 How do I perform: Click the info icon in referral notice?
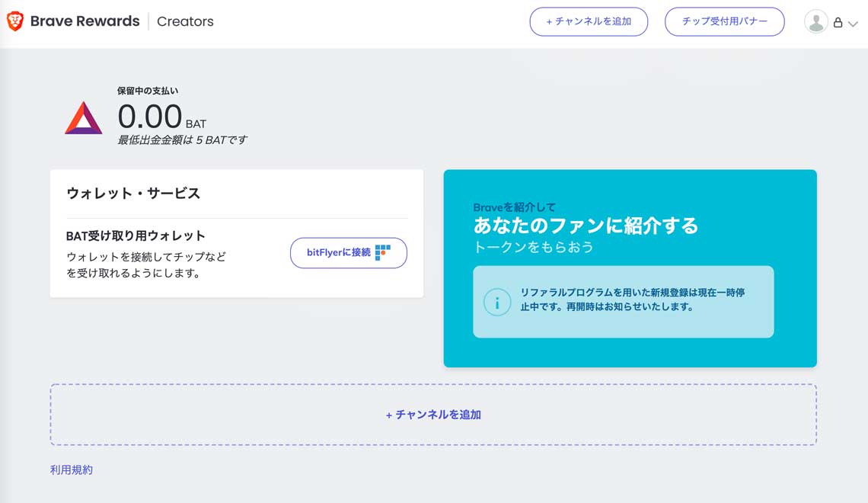497,303
